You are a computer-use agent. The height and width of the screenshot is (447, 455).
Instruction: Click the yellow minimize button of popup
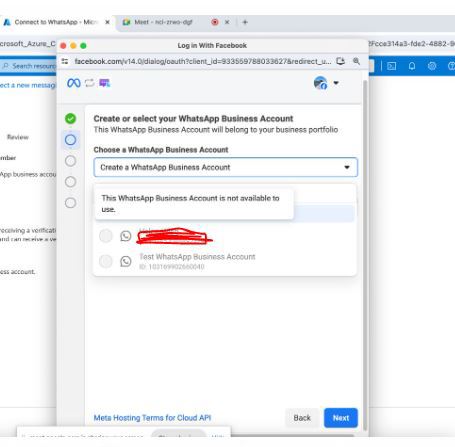point(73,46)
